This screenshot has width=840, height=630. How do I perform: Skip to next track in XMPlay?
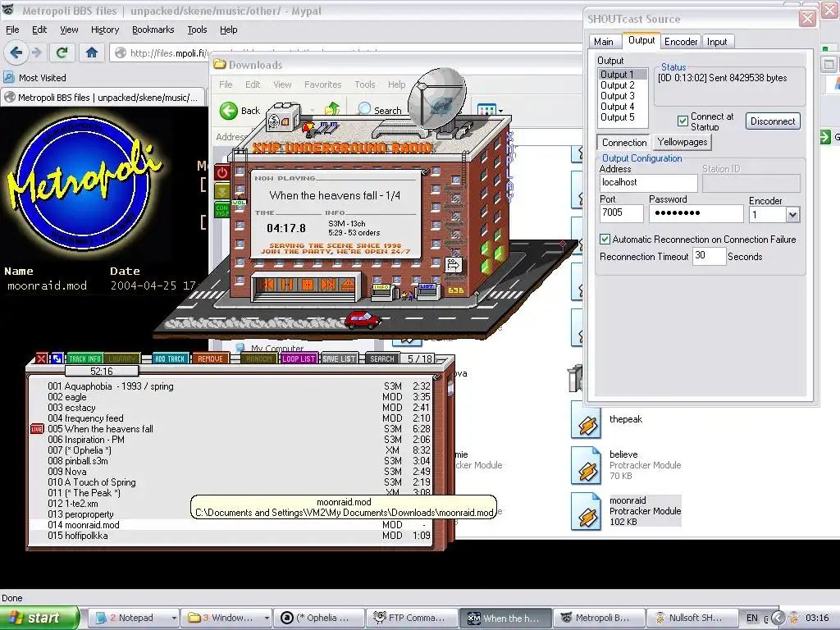[x=327, y=284]
